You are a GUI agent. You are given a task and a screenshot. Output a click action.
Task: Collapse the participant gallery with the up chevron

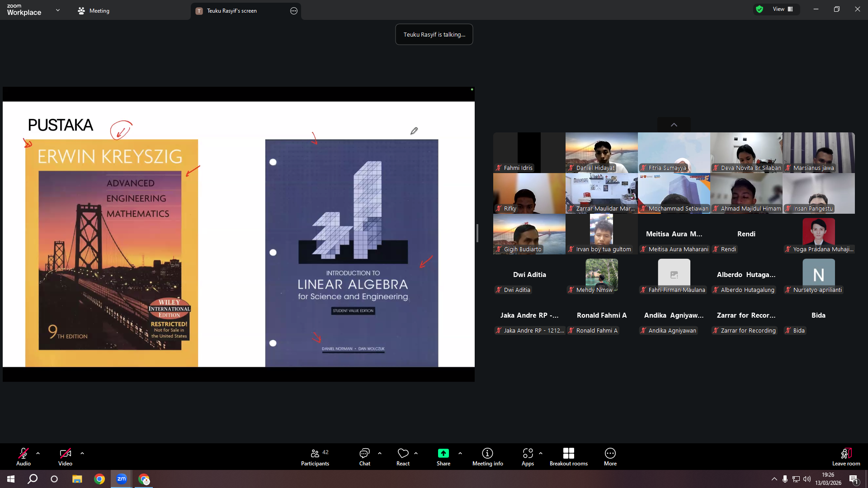point(674,125)
